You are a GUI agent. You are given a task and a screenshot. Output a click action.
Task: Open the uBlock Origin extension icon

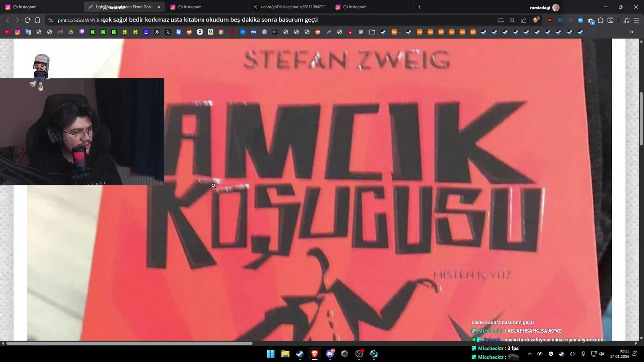point(550,20)
